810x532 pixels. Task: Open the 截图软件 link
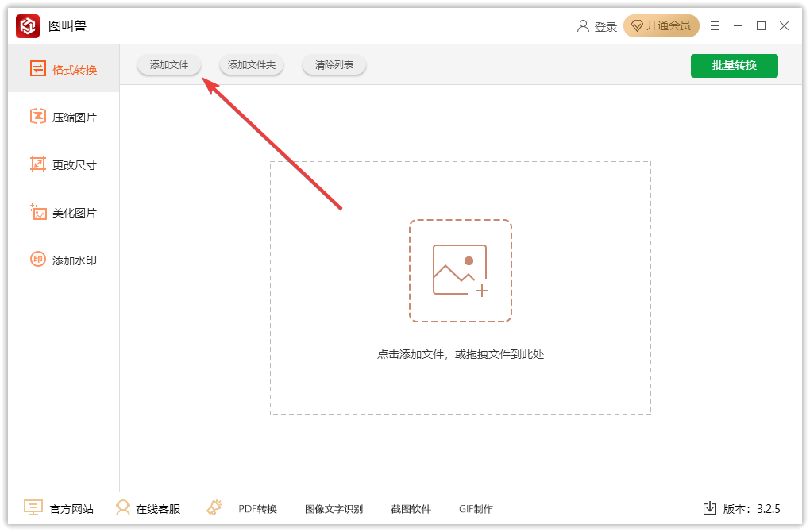click(410, 508)
